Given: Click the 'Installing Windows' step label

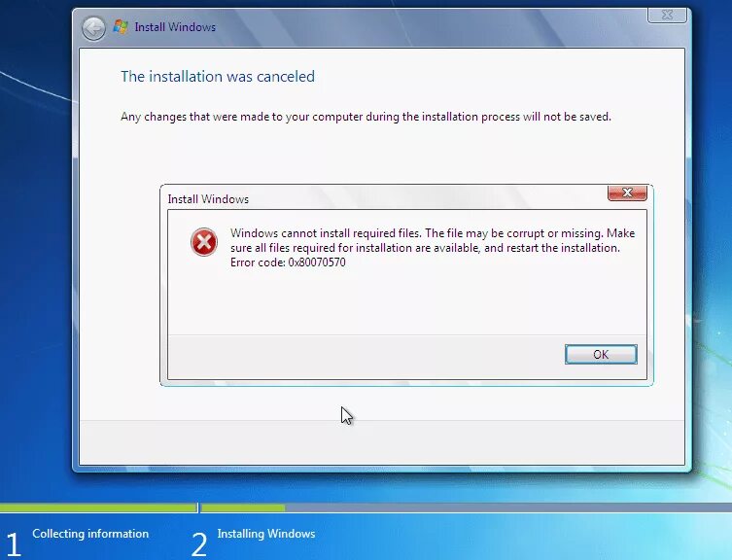Looking at the screenshot, I should 266,534.
